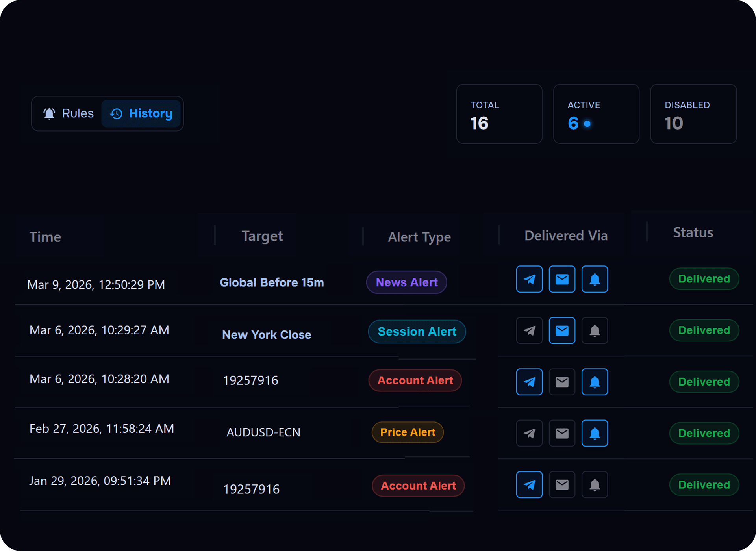Click the target Global Before 15m
This screenshot has height=551, width=756.
272,282
